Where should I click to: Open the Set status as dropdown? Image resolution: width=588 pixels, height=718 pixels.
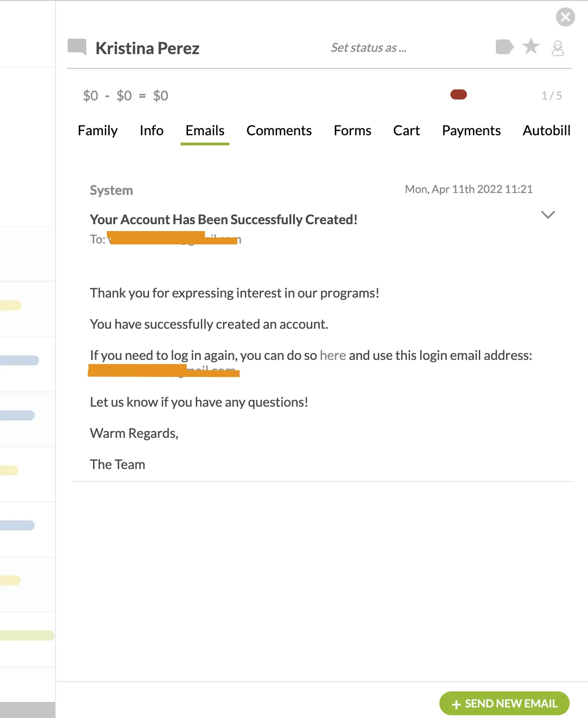[368, 48]
